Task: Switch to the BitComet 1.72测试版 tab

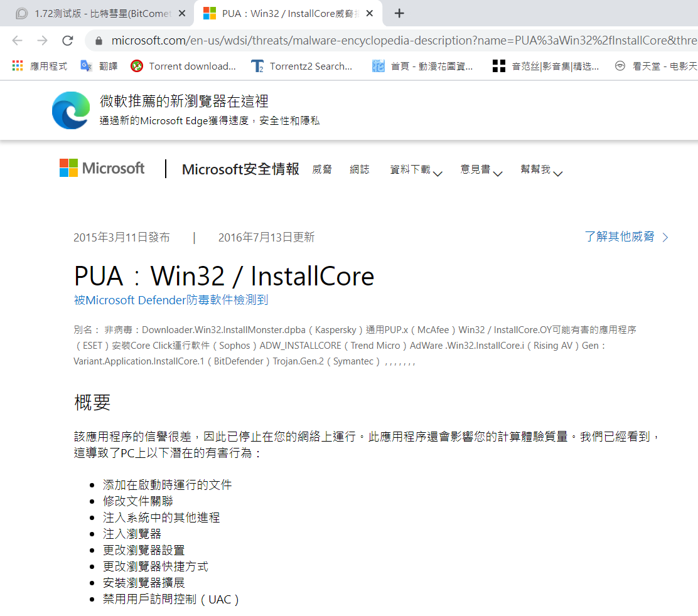Action: point(97,13)
